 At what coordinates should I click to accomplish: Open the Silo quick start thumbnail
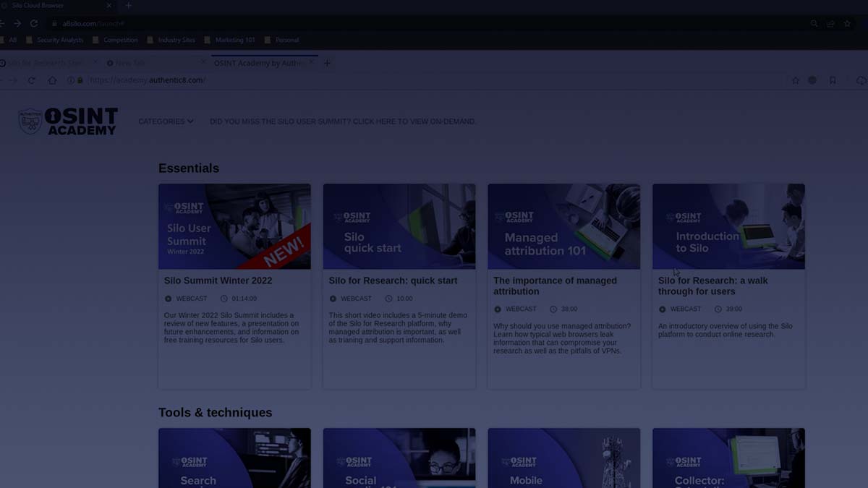(x=399, y=226)
